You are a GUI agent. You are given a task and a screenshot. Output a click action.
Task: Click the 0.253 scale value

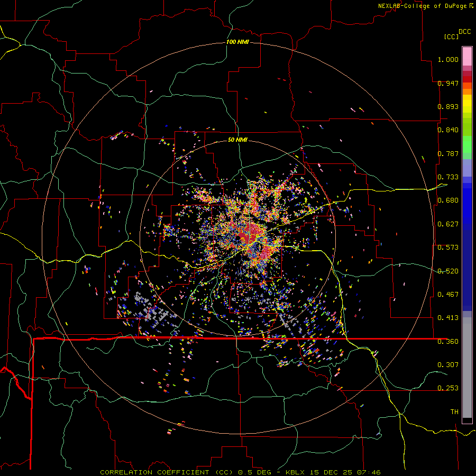tap(448, 388)
